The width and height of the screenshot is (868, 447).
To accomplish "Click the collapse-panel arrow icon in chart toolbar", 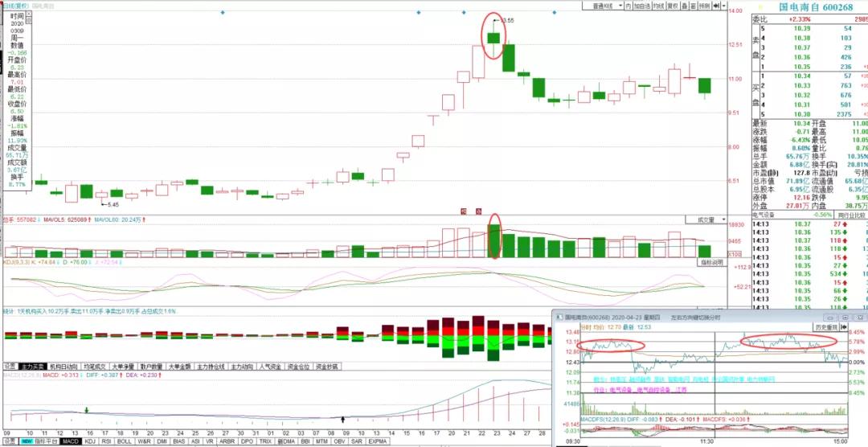I will coord(716,5).
